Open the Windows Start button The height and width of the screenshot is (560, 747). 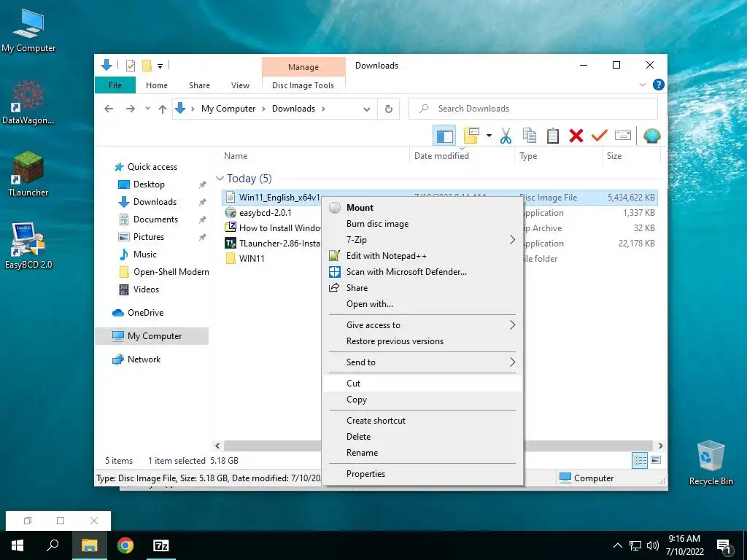18,545
